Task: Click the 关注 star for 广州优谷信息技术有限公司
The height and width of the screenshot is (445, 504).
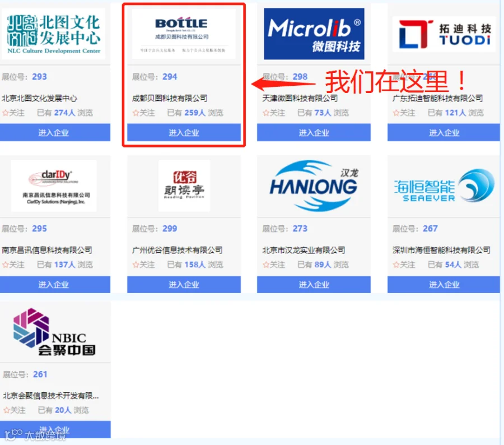Action: click(136, 265)
